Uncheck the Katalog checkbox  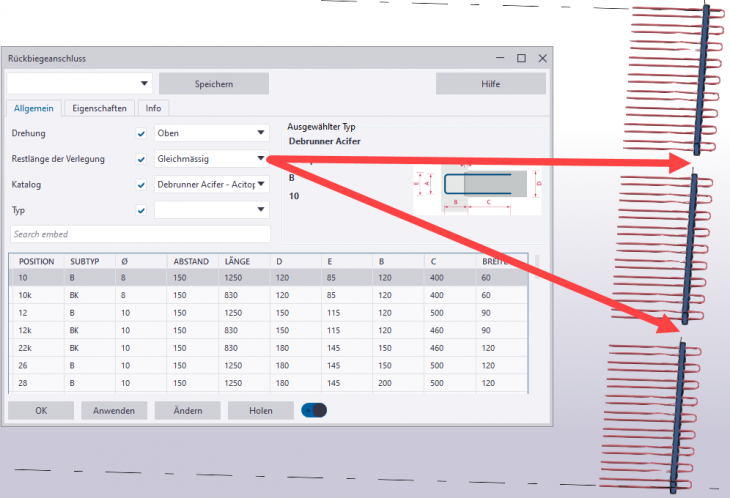click(x=141, y=185)
